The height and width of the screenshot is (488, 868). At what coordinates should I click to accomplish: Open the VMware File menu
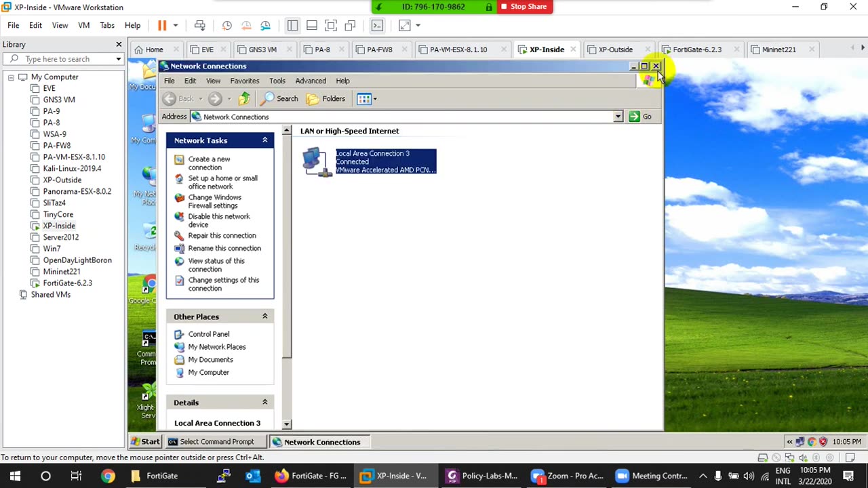(13, 25)
